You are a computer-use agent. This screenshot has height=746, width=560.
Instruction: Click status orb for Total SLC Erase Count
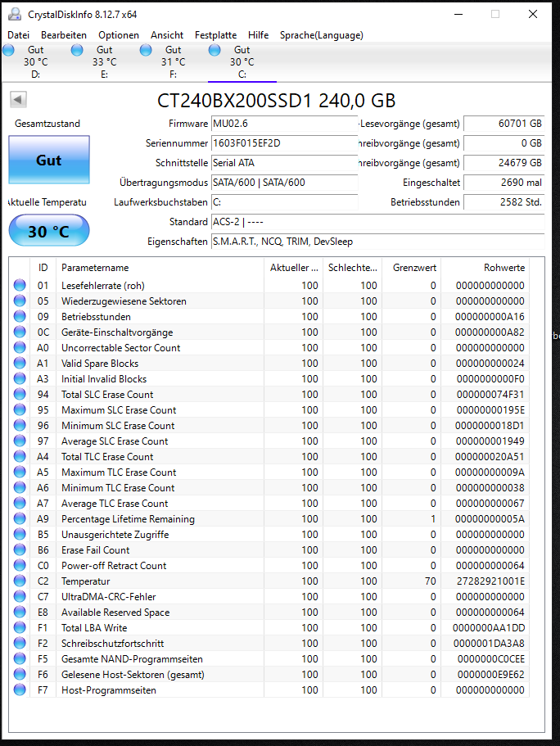(20, 395)
